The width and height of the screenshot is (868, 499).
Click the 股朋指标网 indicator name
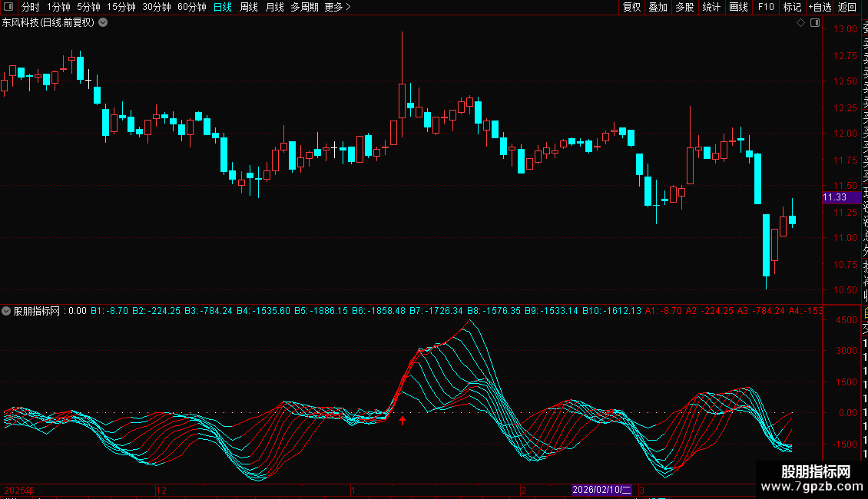[x=37, y=311]
